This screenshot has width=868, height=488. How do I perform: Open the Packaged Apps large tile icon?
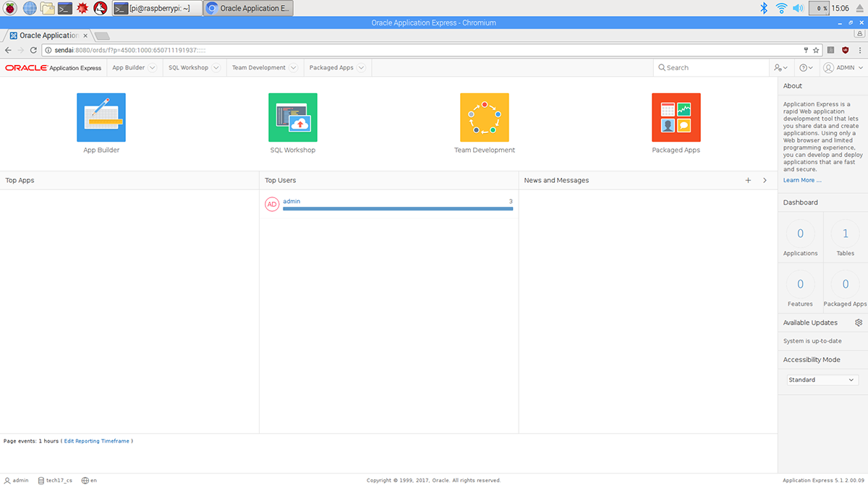[x=676, y=117]
